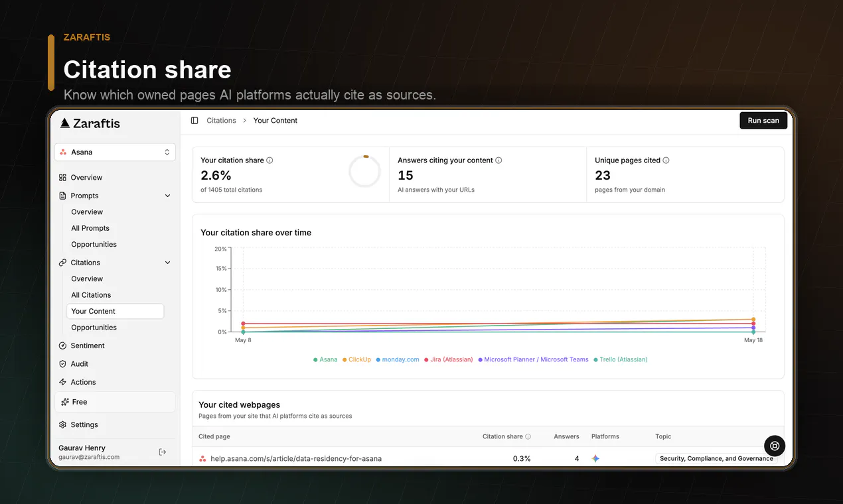Collapse the Citations section chevron

167,263
